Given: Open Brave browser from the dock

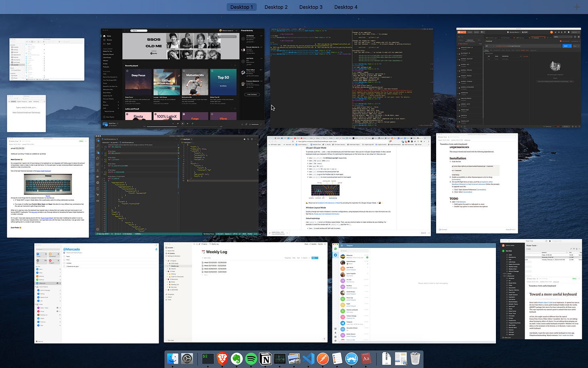Looking at the screenshot, I should [222, 359].
